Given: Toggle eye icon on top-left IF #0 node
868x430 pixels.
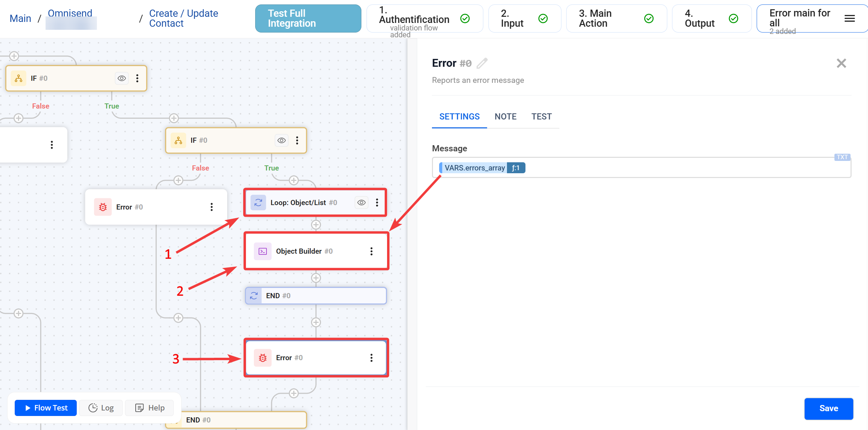Looking at the screenshot, I should coord(122,78).
